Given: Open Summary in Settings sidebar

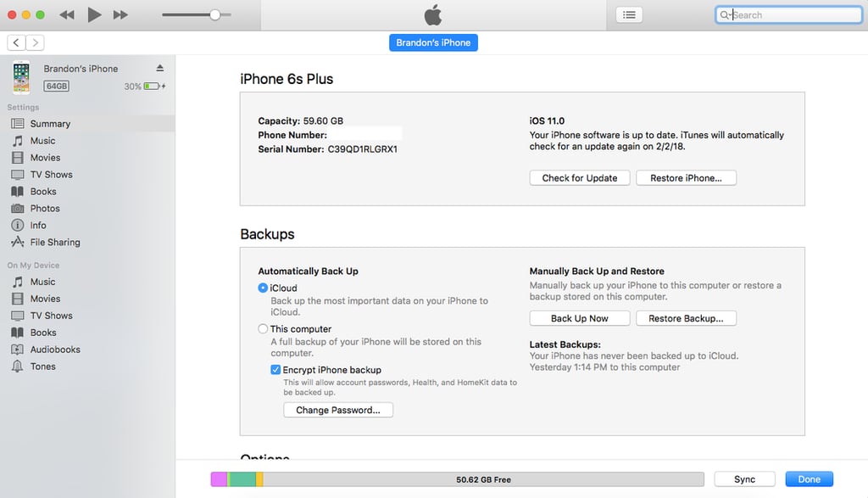Looking at the screenshot, I should pos(87,124).
